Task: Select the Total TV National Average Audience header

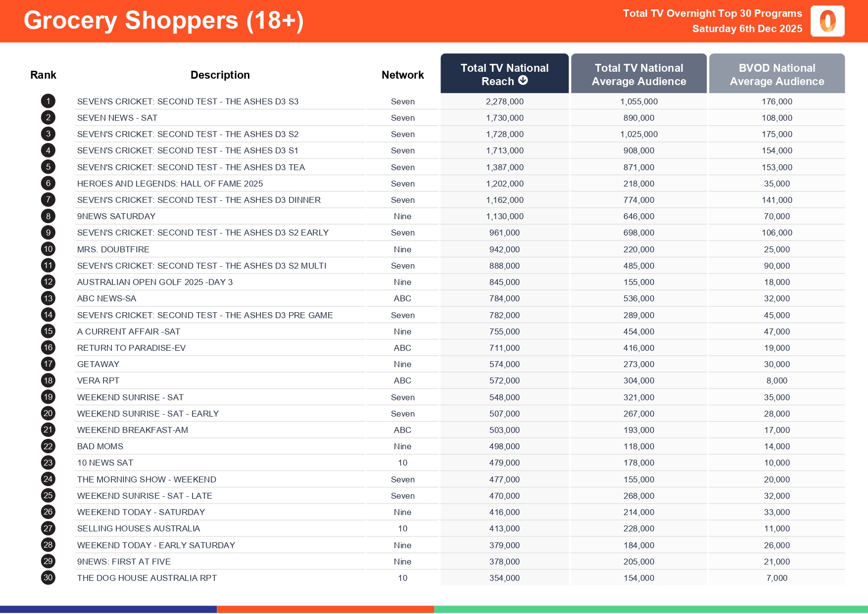Action: [x=638, y=74]
